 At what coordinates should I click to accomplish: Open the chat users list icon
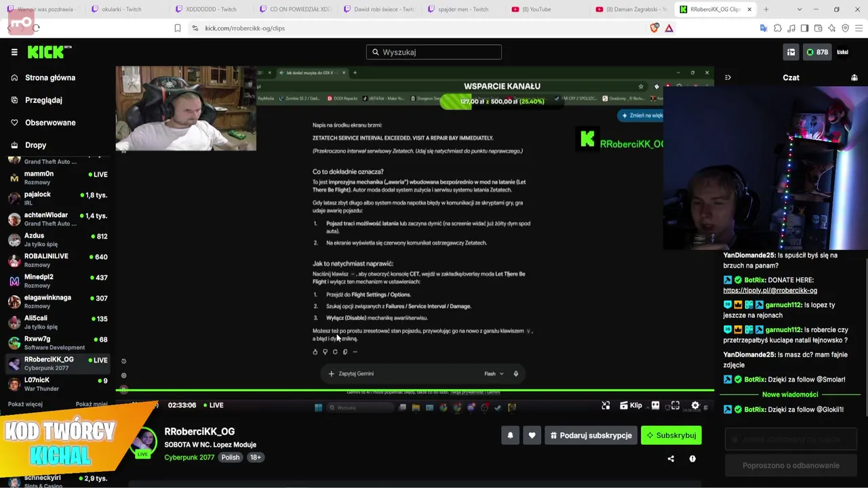[854, 78]
